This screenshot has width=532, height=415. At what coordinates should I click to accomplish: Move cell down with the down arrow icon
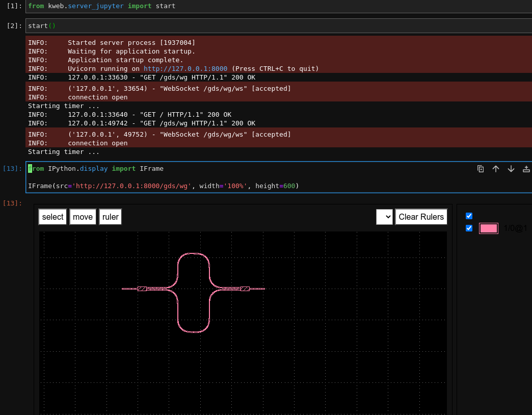click(511, 169)
